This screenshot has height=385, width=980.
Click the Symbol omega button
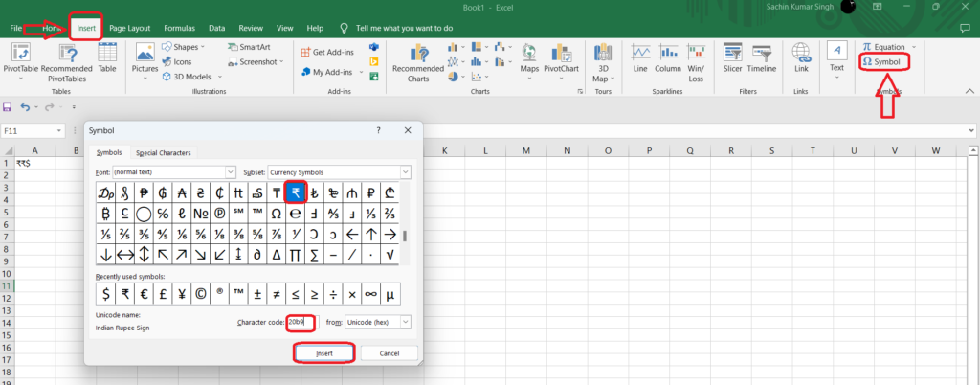tap(882, 62)
